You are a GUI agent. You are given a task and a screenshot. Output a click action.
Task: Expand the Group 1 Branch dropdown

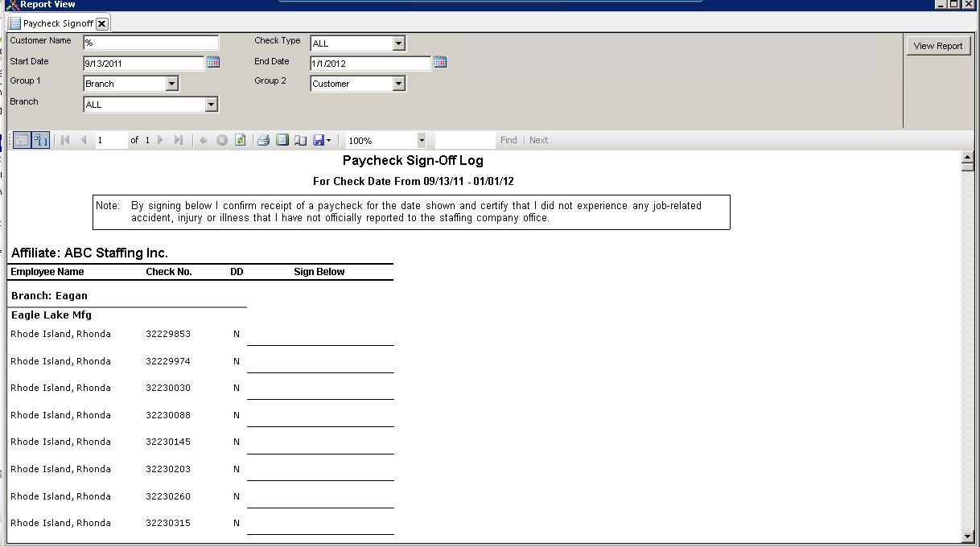click(x=171, y=84)
